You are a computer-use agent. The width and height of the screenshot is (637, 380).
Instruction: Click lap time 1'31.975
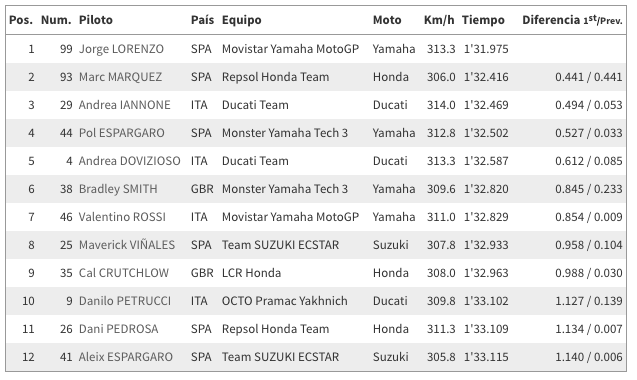(x=486, y=49)
